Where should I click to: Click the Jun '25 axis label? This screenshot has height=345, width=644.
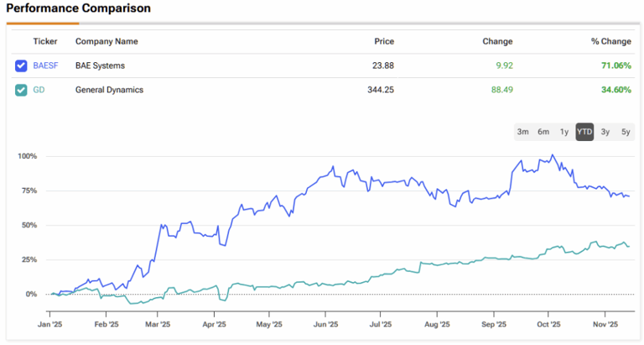[325, 324]
